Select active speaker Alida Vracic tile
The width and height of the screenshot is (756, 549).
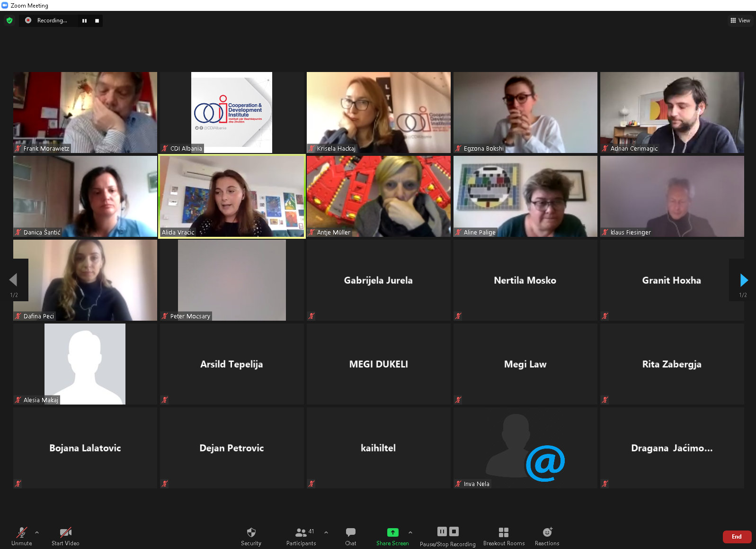tap(232, 196)
